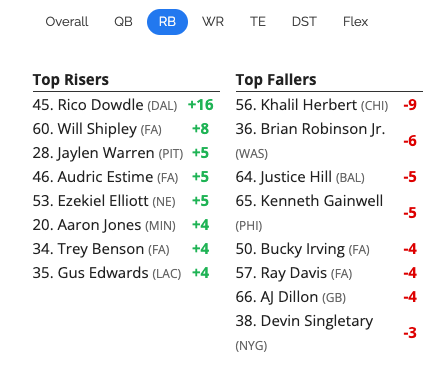
Task: Open Will Shipley player link
Action: click(97, 129)
